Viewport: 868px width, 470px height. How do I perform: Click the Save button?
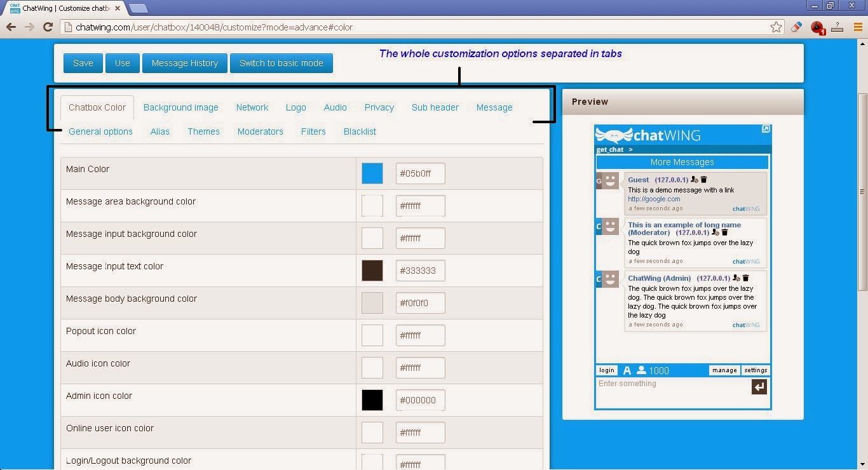pos(83,63)
